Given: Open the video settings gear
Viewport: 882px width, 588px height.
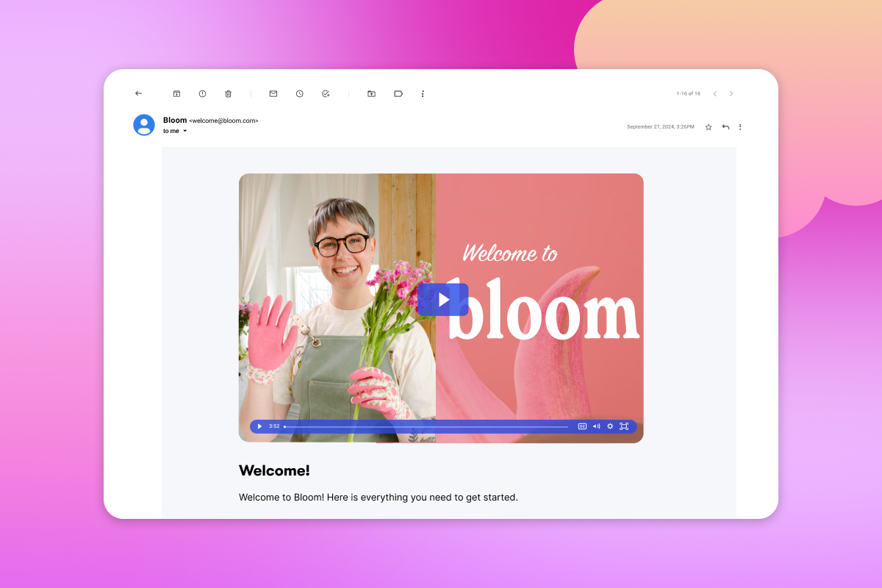Looking at the screenshot, I should click(609, 426).
